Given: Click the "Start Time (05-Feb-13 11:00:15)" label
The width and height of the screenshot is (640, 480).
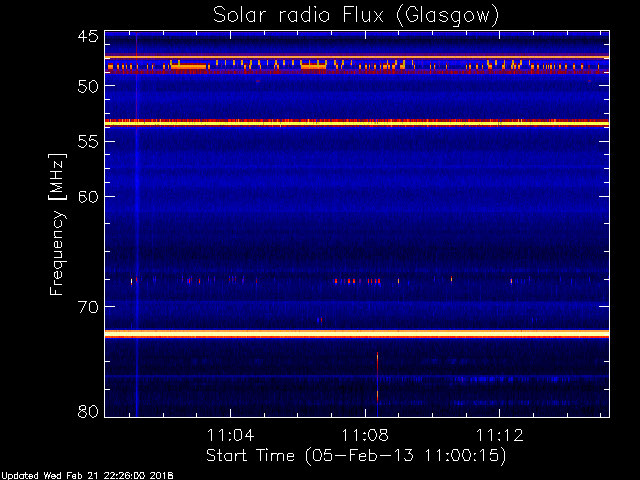Looking at the screenshot, I should tap(356, 456).
